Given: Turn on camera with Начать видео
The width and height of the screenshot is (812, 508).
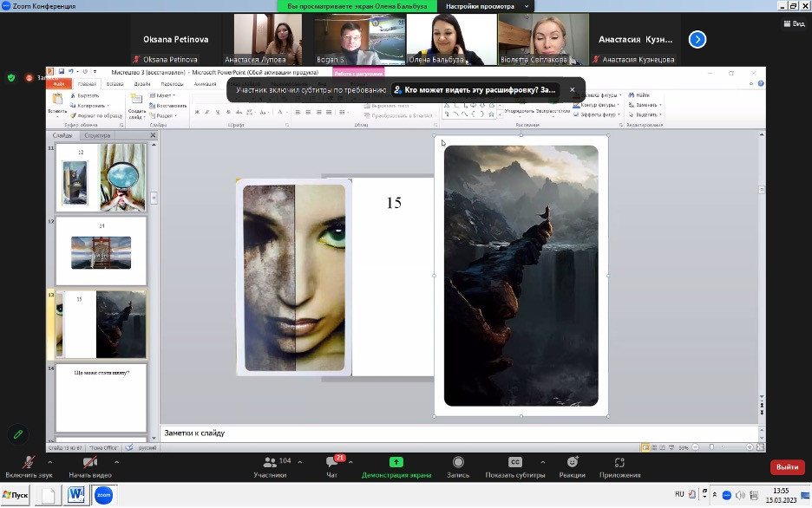Looking at the screenshot, I should tap(90, 463).
